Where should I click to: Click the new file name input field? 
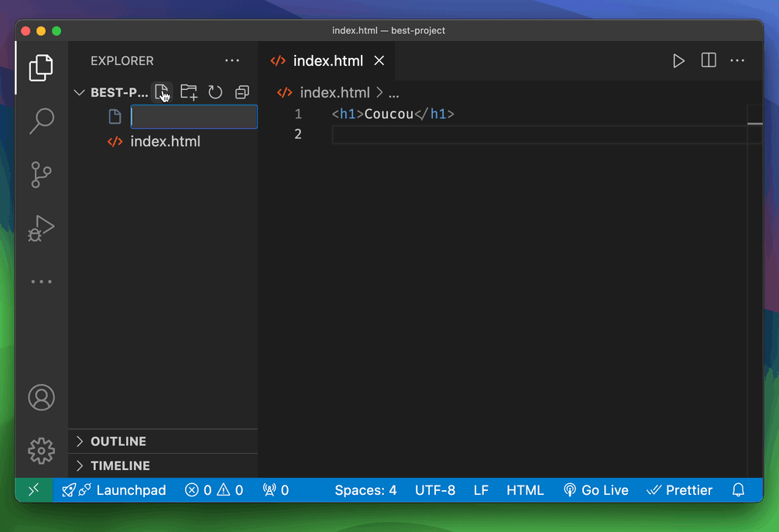(194, 117)
